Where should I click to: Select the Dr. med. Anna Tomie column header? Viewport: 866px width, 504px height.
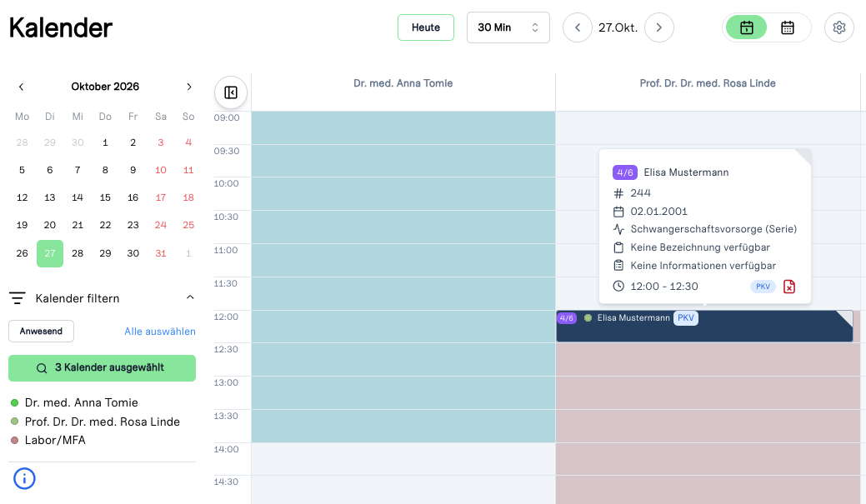pyautogui.click(x=403, y=83)
